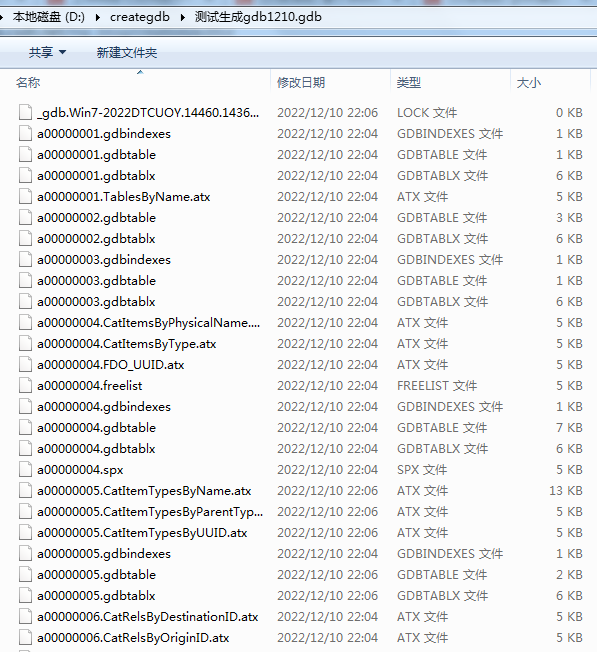Click file icon of a00000003.gdbindexes
The width and height of the screenshot is (597, 652).
coord(25,259)
